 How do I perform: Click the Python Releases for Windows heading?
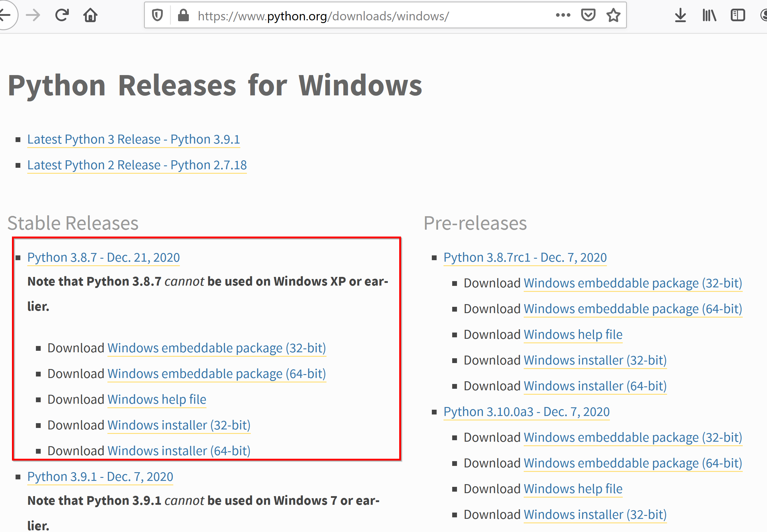click(215, 86)
